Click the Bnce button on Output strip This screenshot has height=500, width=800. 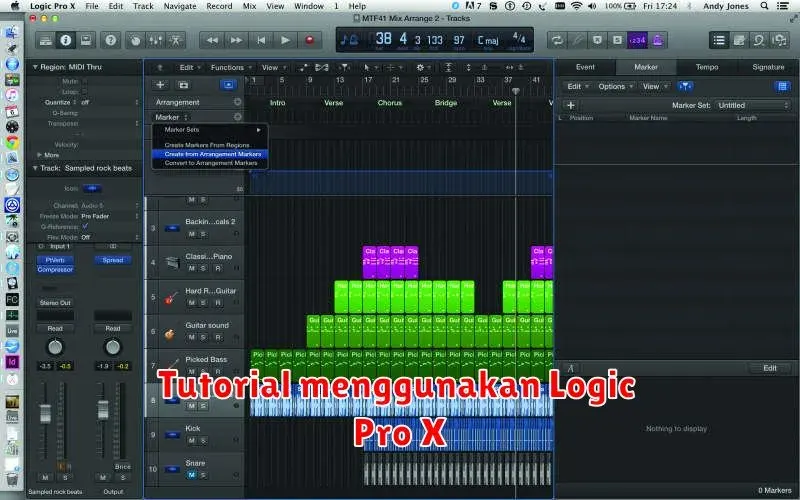[x=122, y=467]
